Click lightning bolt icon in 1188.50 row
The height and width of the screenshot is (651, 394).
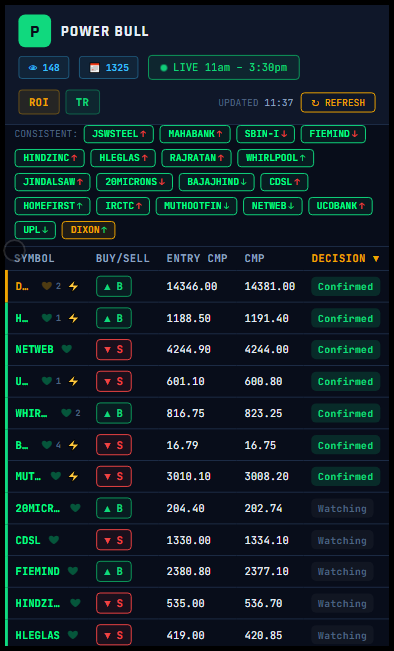[x=73, y=318]
